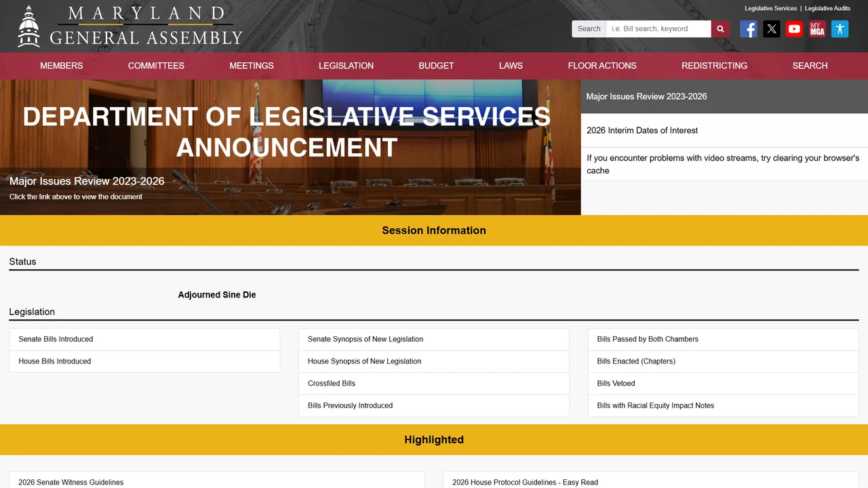Image resolution: width=868 pixels, height=488 pixels.
Task: Open the accessibility options icon
Action: (x=840, y=28)
